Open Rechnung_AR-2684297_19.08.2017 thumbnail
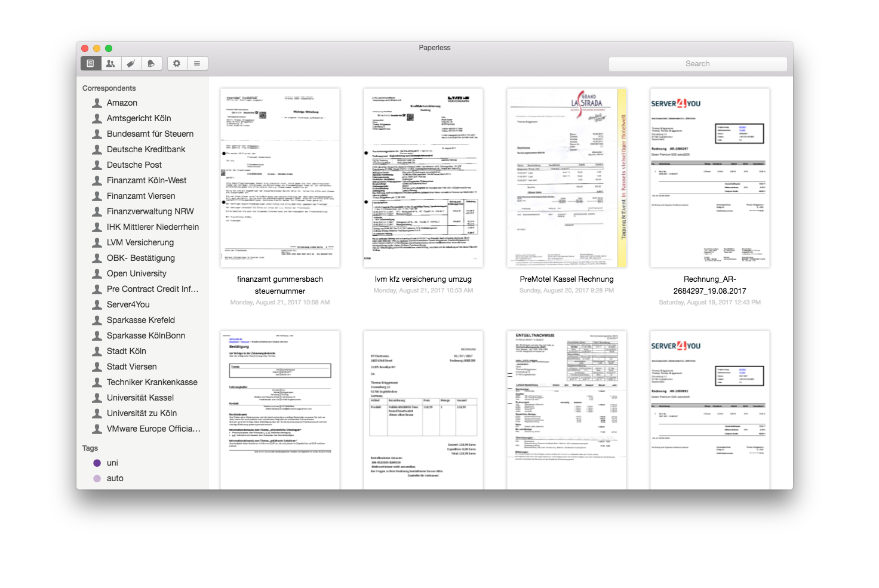The image size is (879, 588). coord(710,178)
